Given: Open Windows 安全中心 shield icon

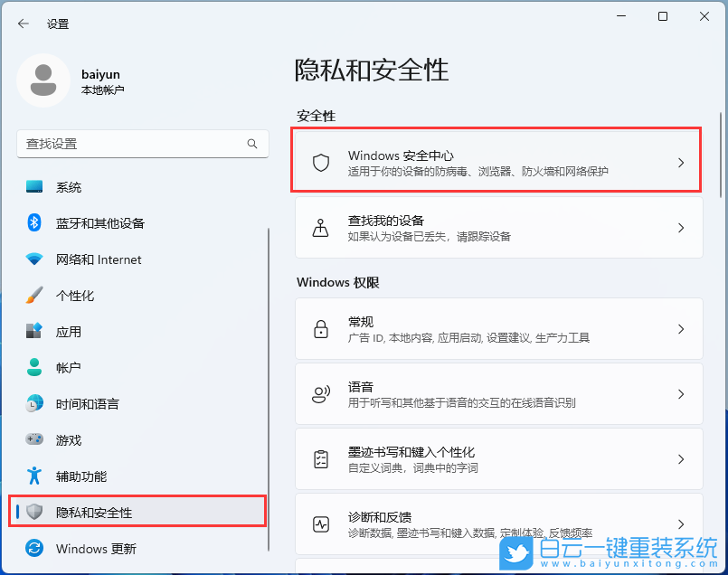Looking at the screenshot, I should point(321,164).
